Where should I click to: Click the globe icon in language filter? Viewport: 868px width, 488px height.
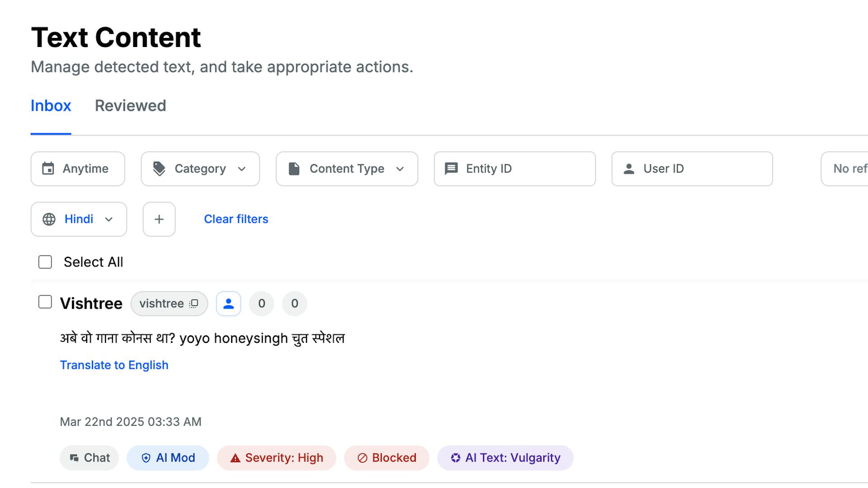tap(49, 219)
